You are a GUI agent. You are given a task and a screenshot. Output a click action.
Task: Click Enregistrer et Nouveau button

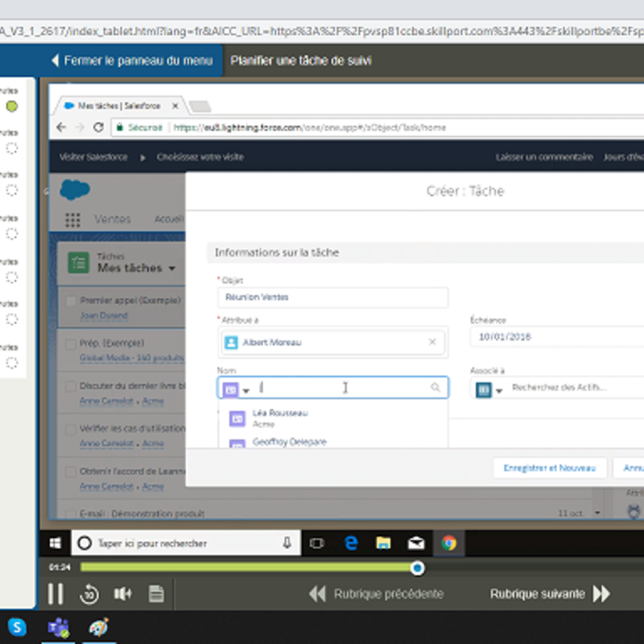pos(550,468)
